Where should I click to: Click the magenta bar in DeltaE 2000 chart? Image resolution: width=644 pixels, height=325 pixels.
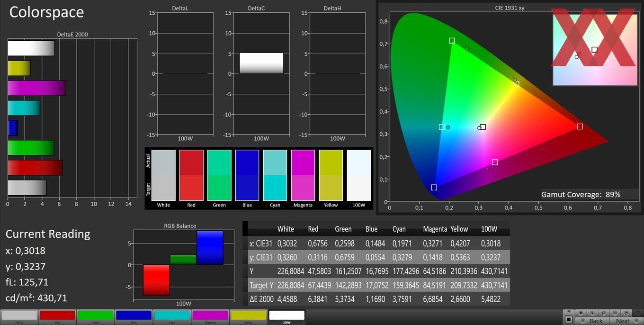36,88
